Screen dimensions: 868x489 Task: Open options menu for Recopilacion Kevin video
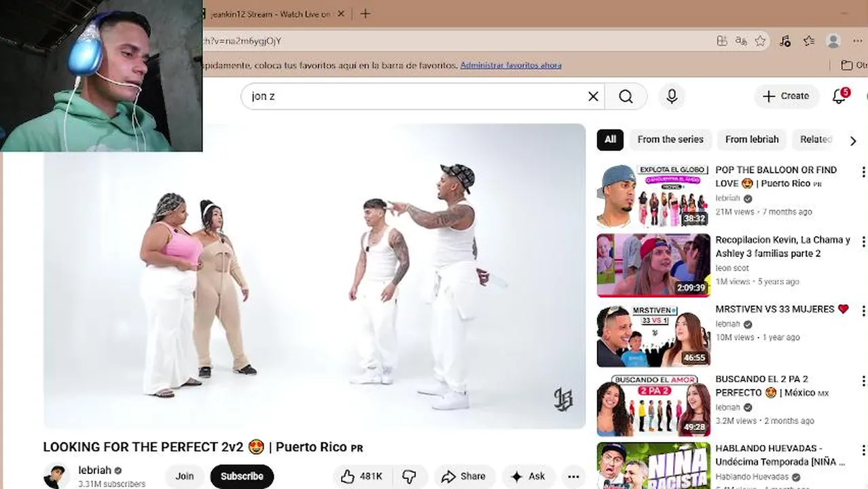tap(863, 242)
